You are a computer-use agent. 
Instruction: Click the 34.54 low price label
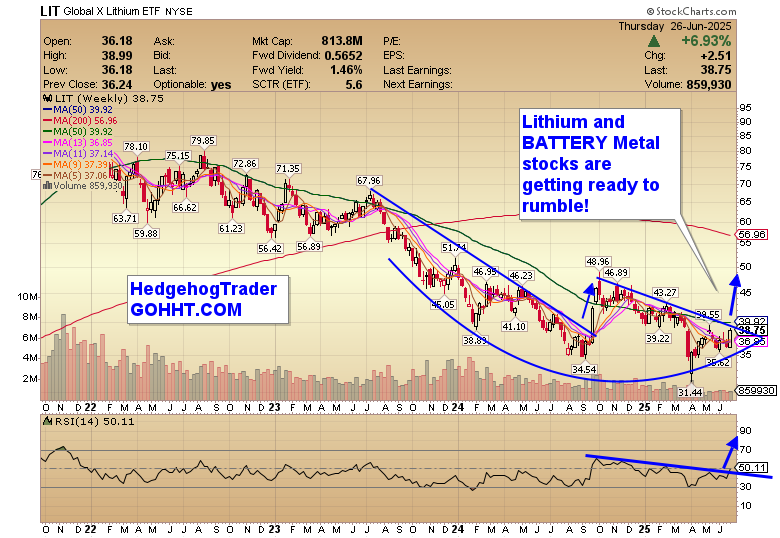(x=584, y=369)
